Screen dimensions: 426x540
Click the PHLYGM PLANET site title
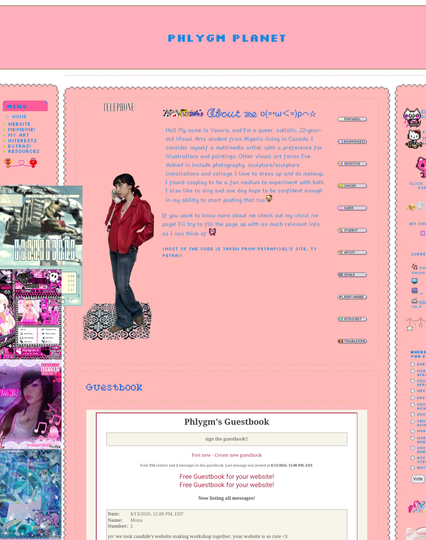(227, 38)
